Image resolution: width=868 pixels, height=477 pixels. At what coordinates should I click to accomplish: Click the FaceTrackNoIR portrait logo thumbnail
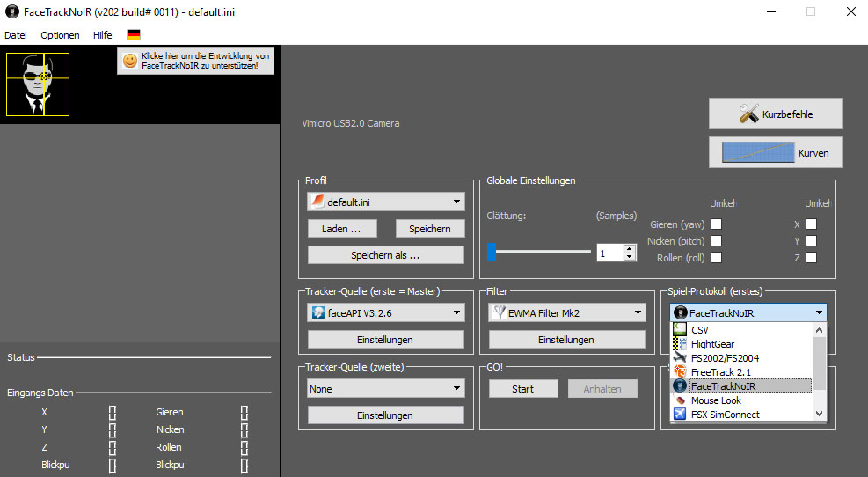[38, 84]
